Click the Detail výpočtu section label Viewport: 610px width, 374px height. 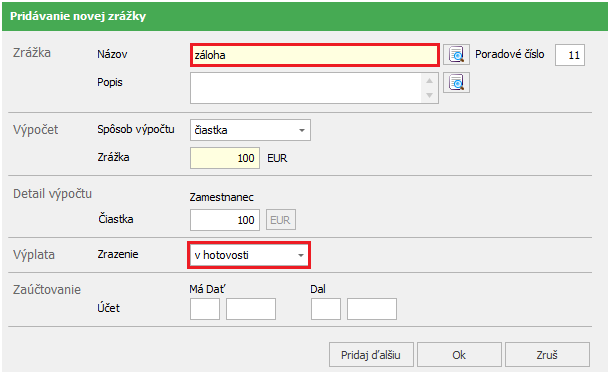pos(53,194)
